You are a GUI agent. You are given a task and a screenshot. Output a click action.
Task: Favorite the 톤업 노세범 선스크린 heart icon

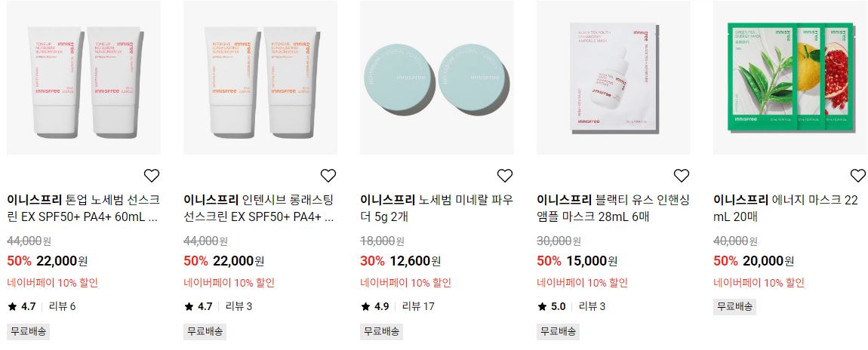(152, 176)
